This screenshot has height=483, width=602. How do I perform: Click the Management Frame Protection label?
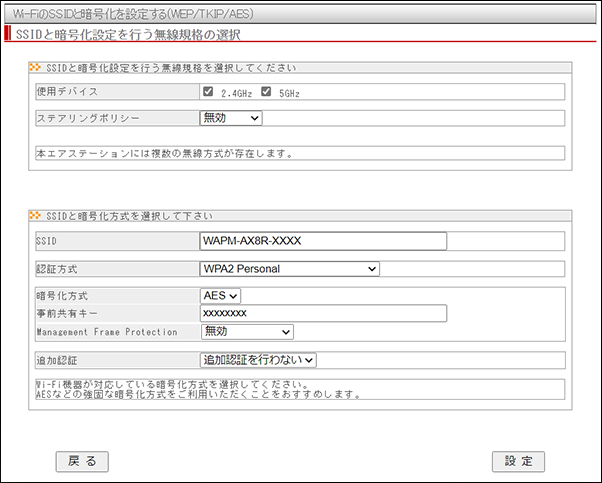106,331
